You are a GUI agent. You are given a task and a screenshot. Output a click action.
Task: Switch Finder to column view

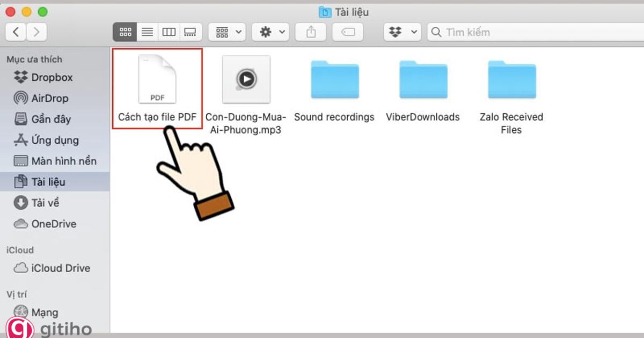pyautogui.click(x=169, y=32)
